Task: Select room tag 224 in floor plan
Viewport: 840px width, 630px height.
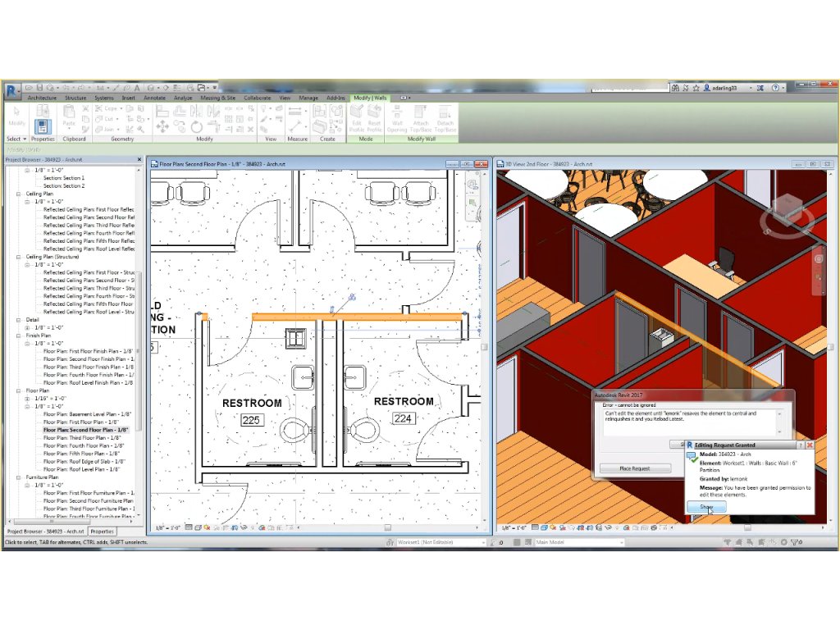Action: tap(402, 418)
